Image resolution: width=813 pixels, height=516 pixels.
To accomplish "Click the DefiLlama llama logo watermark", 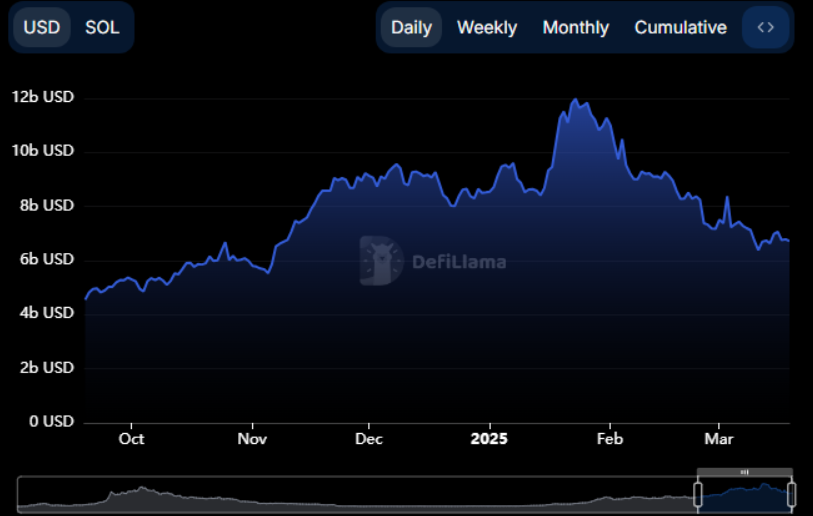I will coord(381,261).
